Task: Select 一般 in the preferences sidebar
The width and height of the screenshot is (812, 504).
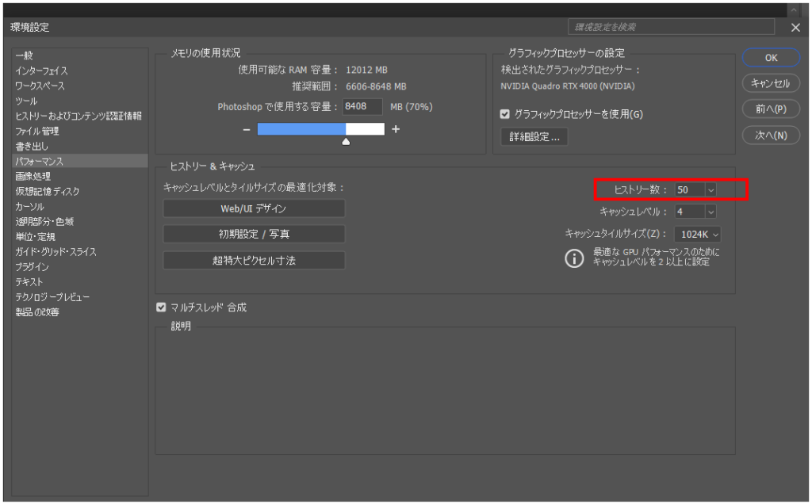Action: 25,55
